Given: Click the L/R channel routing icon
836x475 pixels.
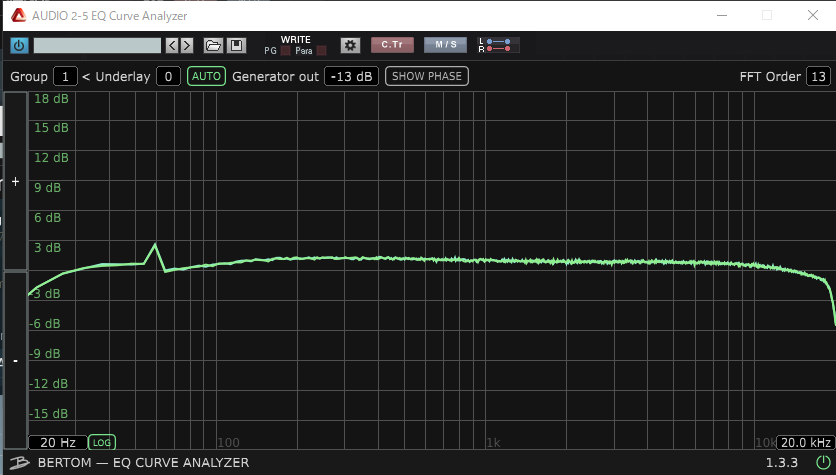Looking at the screenshot, I should 498,45.
